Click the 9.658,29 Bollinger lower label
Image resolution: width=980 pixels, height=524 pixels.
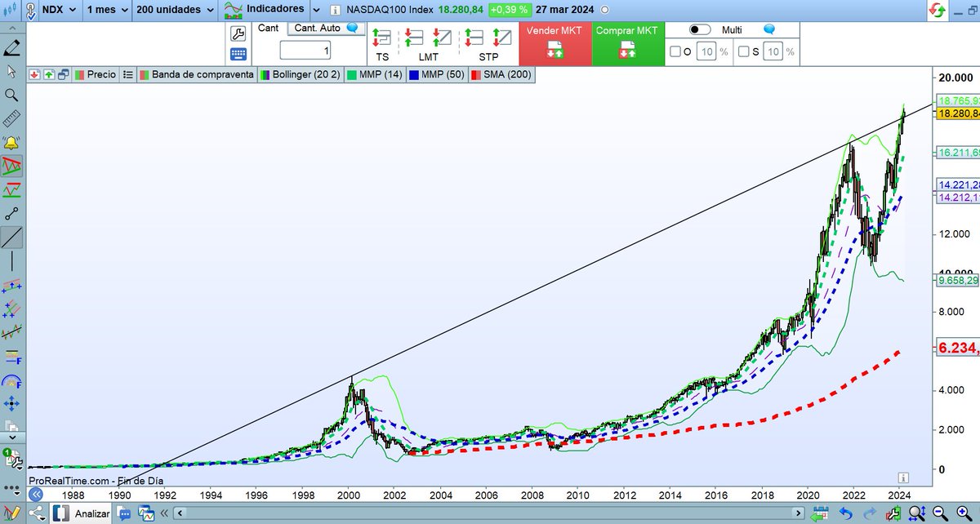(x=957, y=280)
